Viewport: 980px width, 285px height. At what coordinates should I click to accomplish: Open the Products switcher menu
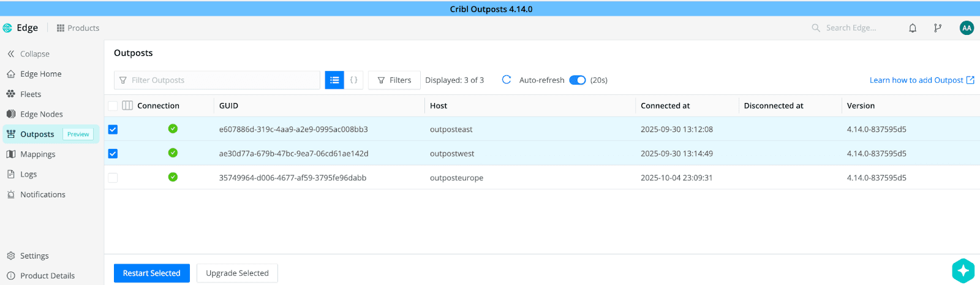(x=78, y=28)
